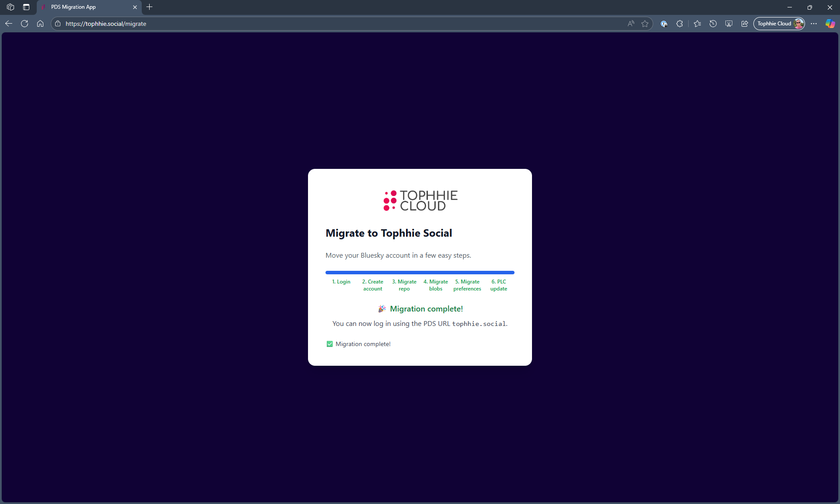Select step 4. Migrate blobs
Screen dimensions: 840x504
coord(436,285)
